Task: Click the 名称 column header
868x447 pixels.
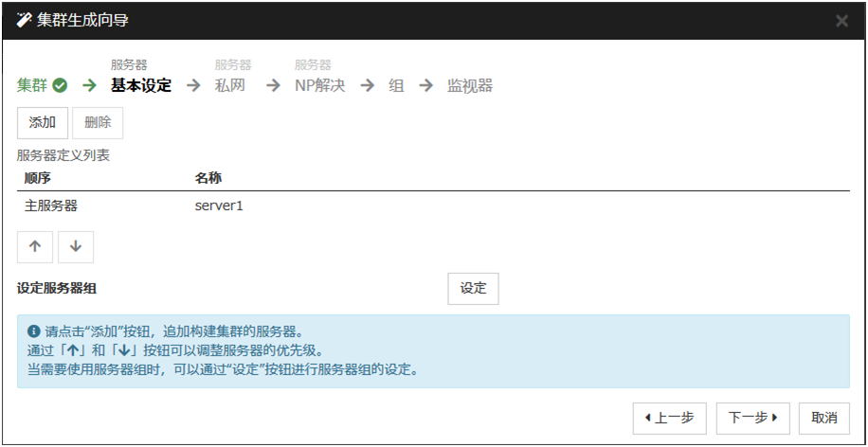Action: point(208,178)
